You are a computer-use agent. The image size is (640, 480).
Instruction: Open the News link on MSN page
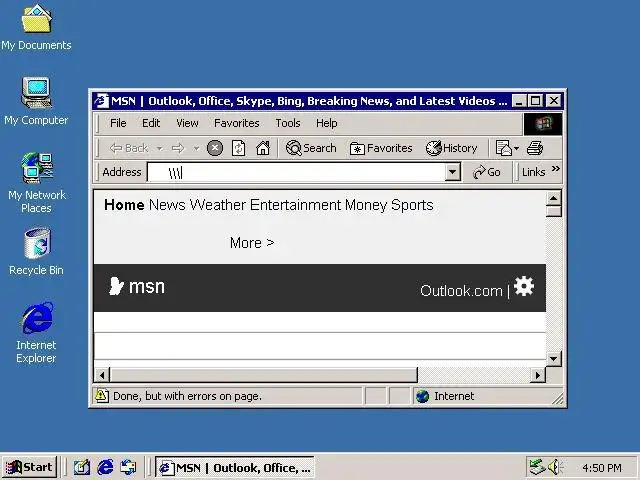click(x=167, y=205)
